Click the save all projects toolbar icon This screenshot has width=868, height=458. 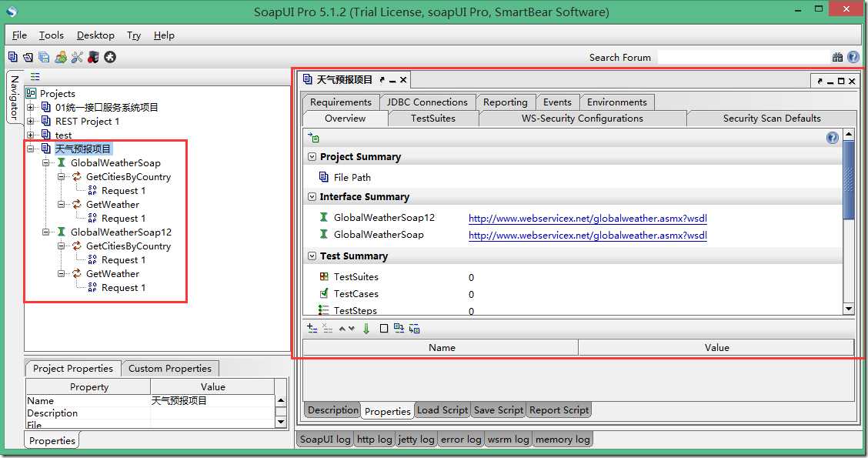[x=44, y=57]
